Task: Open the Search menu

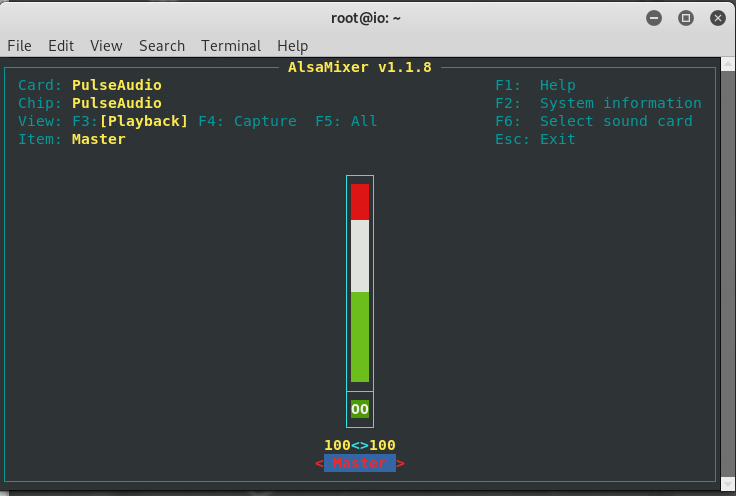Action: [x=161, y=46]
